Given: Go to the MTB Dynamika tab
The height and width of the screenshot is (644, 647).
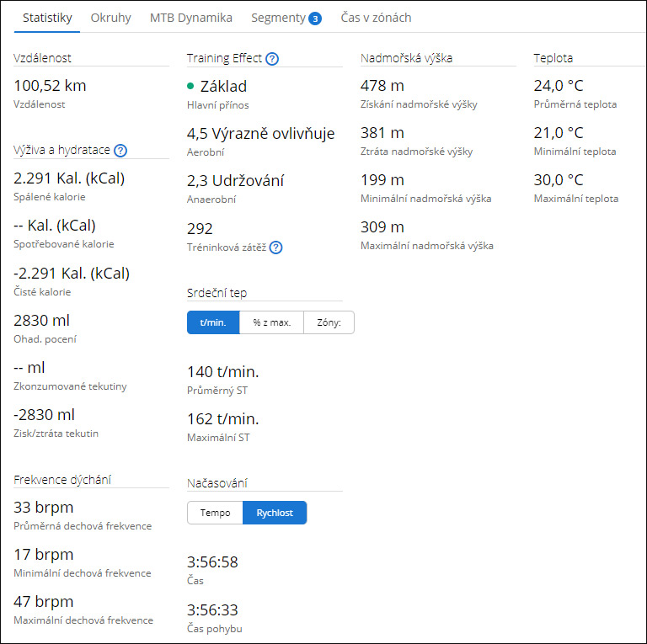Looking at the screenshot, I should click(190, 18).
